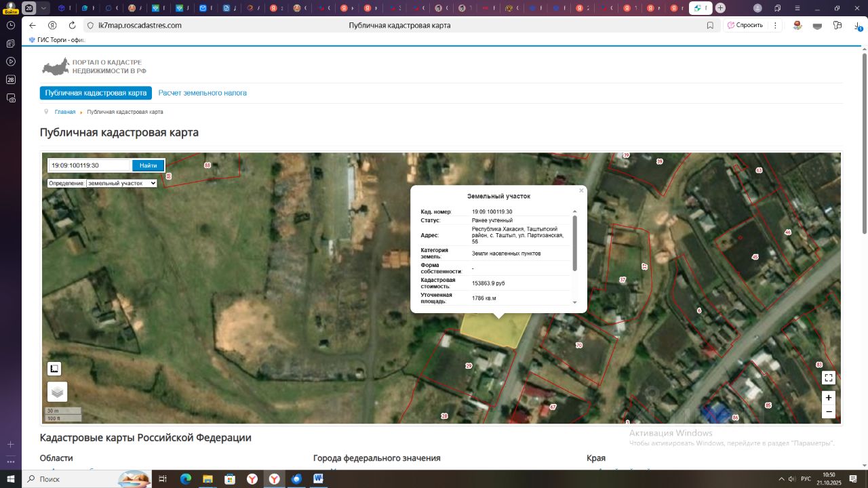Click the popup scroll down arrow
868x488 pixels.
point(575,302)
